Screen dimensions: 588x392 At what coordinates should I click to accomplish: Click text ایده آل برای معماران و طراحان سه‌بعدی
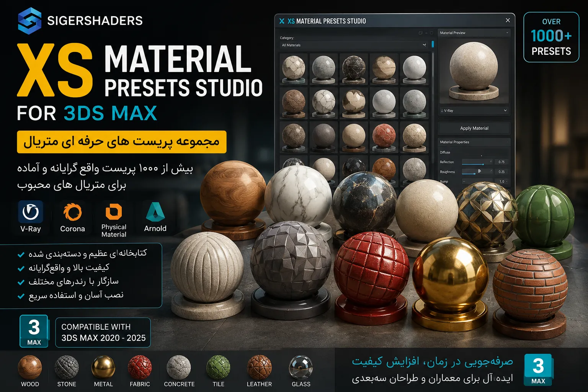coord(433,379)
